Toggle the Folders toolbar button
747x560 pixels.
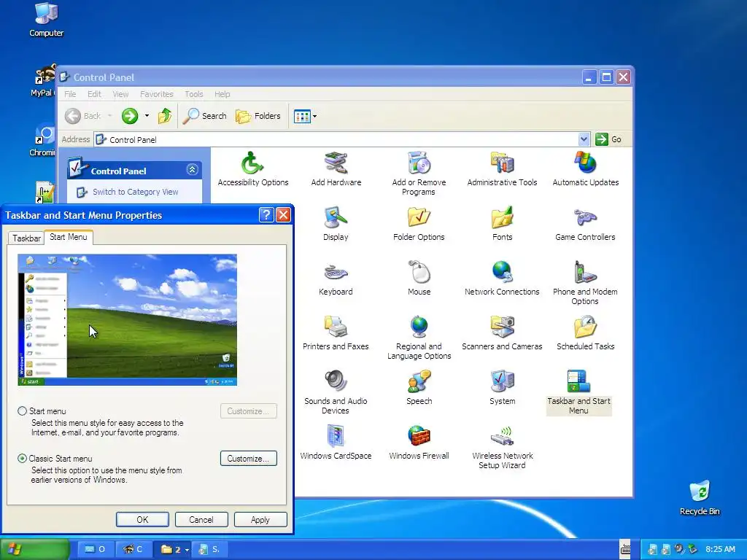[258, 116]
